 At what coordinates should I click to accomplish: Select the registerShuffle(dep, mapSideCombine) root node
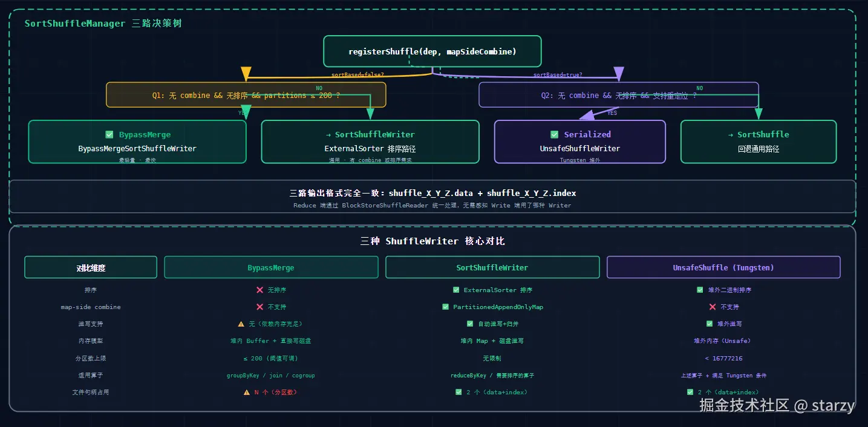click(432, 51)
